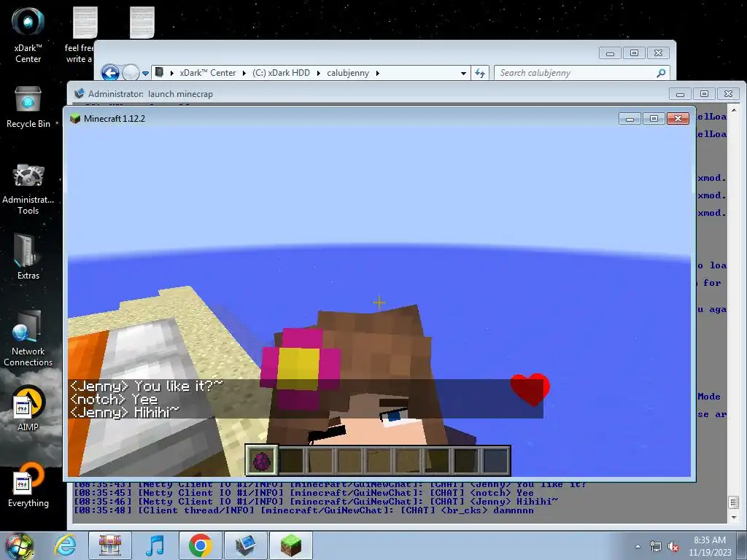Launch Everything from the desktop

pyautogui.click(x=28, y=484)
